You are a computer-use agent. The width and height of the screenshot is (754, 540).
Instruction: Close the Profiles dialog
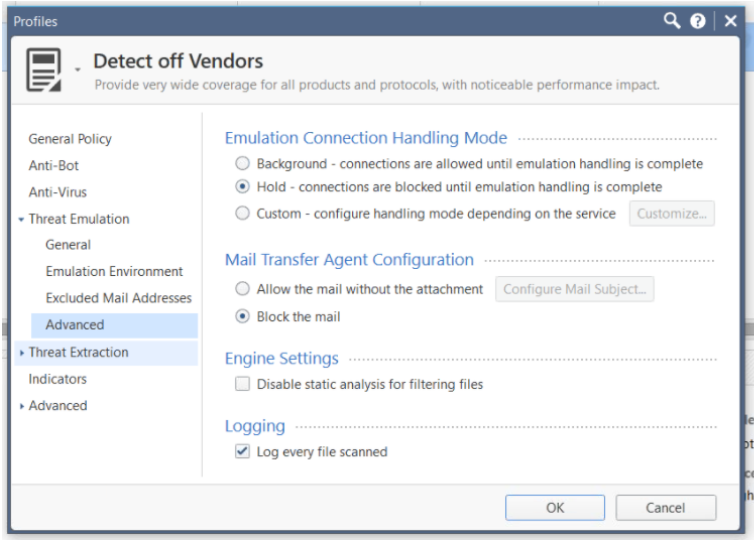pos(730,21)
